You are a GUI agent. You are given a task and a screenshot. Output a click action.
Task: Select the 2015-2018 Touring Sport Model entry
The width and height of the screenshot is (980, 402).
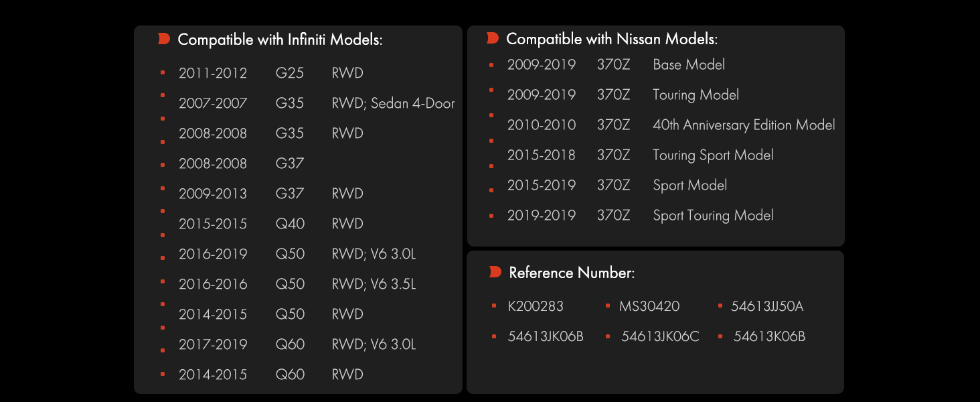(x=641, y=155)
